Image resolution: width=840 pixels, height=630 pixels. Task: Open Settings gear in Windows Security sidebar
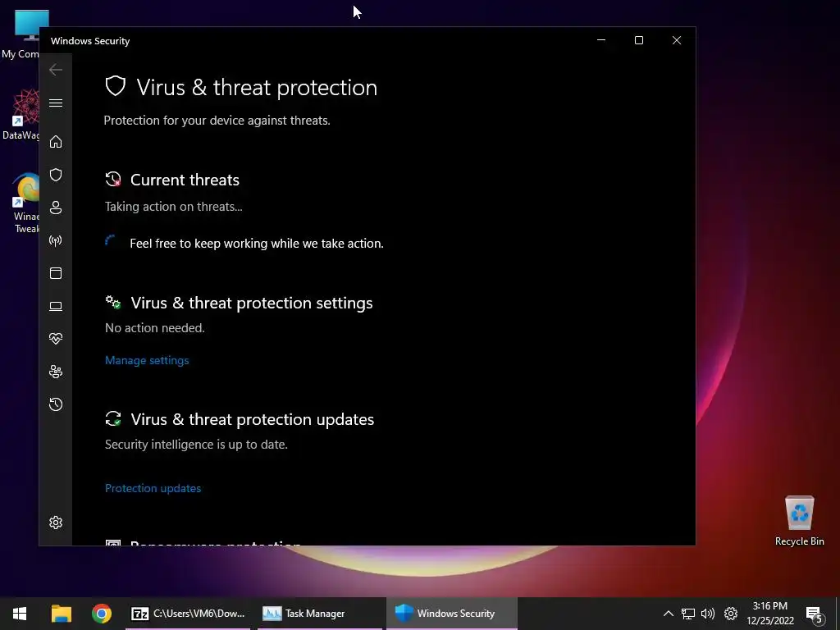pyautogui.click(x=56, y=523)
